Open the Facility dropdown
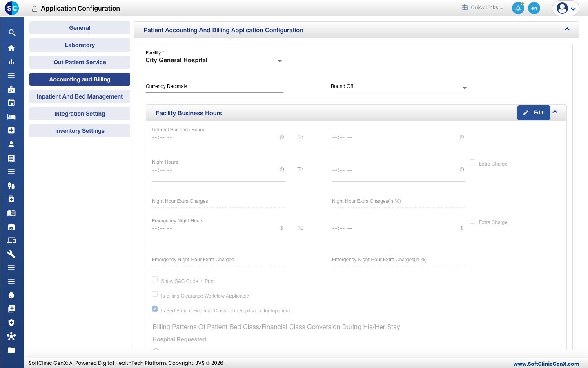The image size is (588, 368). [x=214, y=61]
